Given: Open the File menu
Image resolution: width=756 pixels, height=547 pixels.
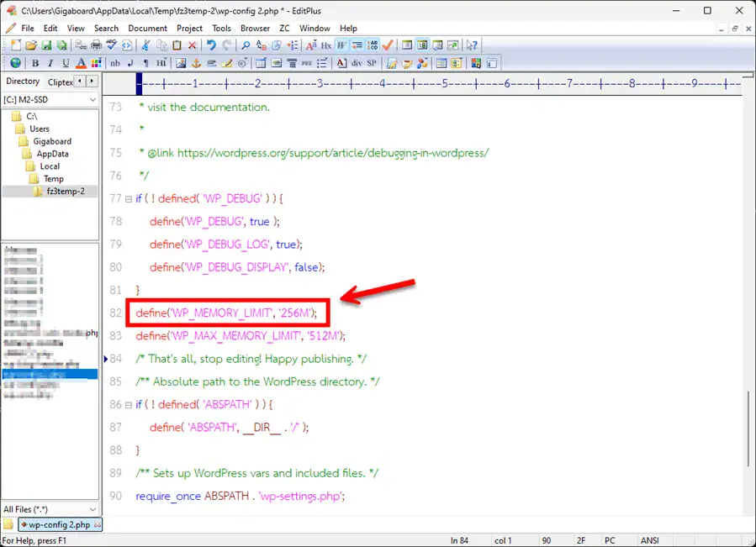Looking at the screenshot, I should pyautogui.click(x=28, y=29).
